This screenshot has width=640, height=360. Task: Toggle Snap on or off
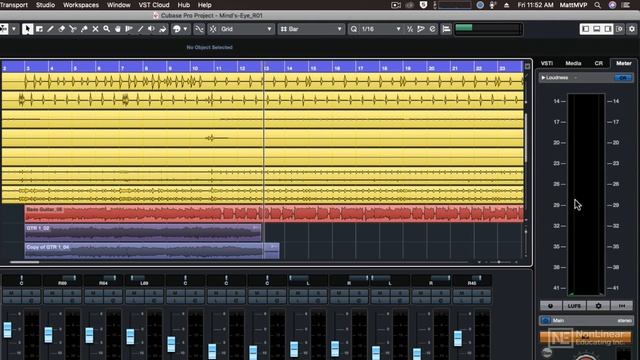tap(213, 29)
